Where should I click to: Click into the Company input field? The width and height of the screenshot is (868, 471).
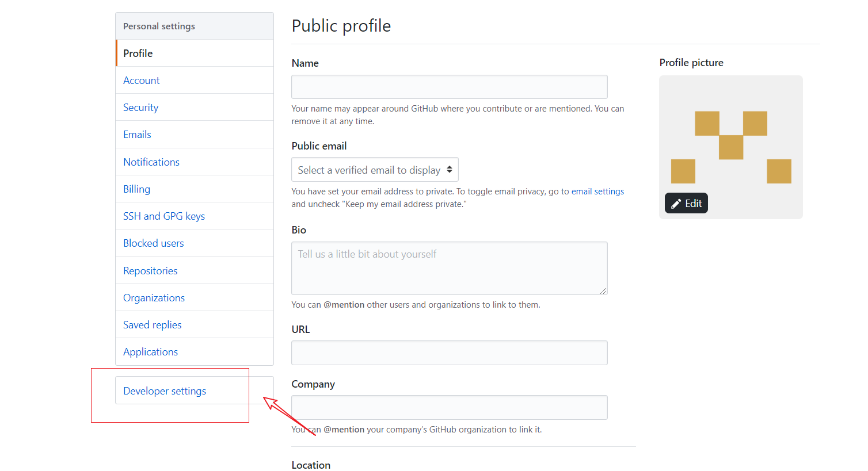click(450, 407)
